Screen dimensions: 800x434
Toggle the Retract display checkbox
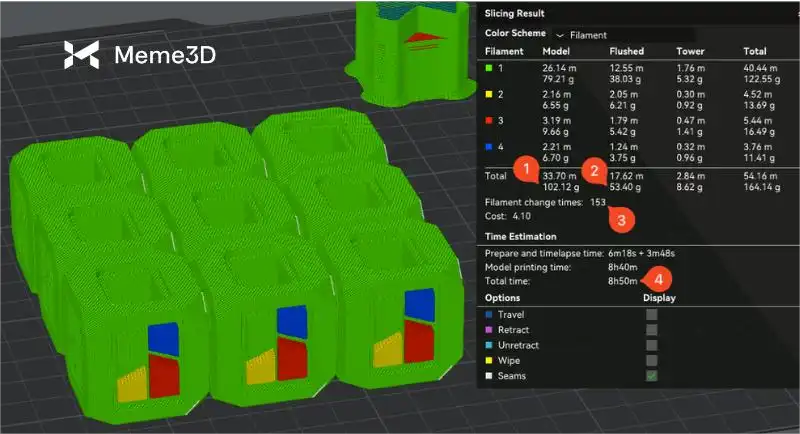[x=651, y=330]
